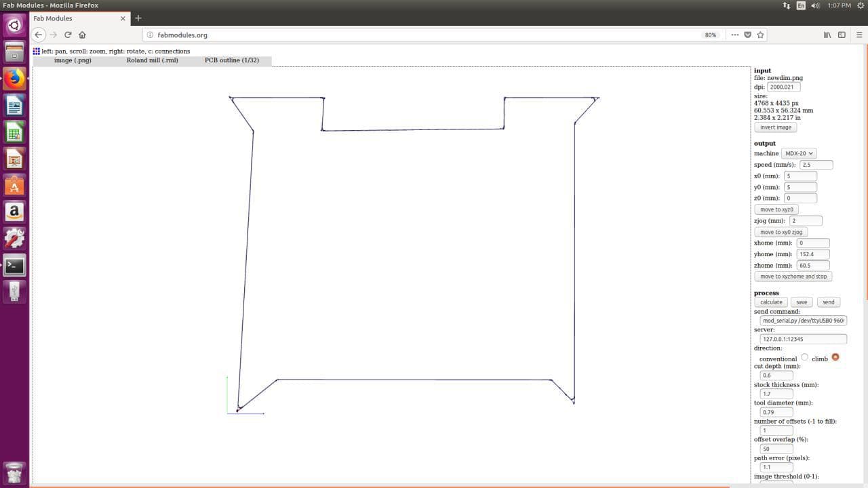868x488 pixels.
Task: Edit the send command field
Action: point(804,321)
